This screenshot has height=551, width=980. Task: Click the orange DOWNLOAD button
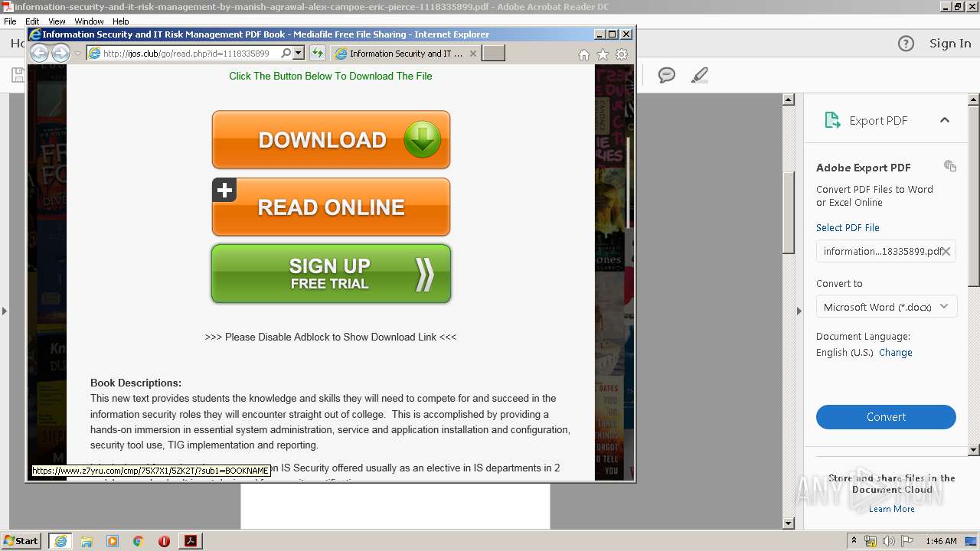[x=331, y=140]
